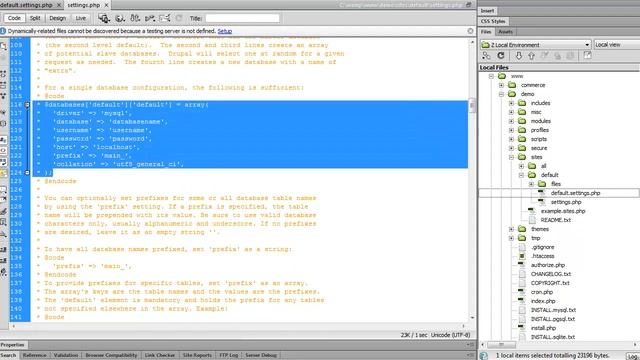Turn on Live view
The height and width of the screenshot is (360, 640).
pyautogui.click(x=81, y=18)
